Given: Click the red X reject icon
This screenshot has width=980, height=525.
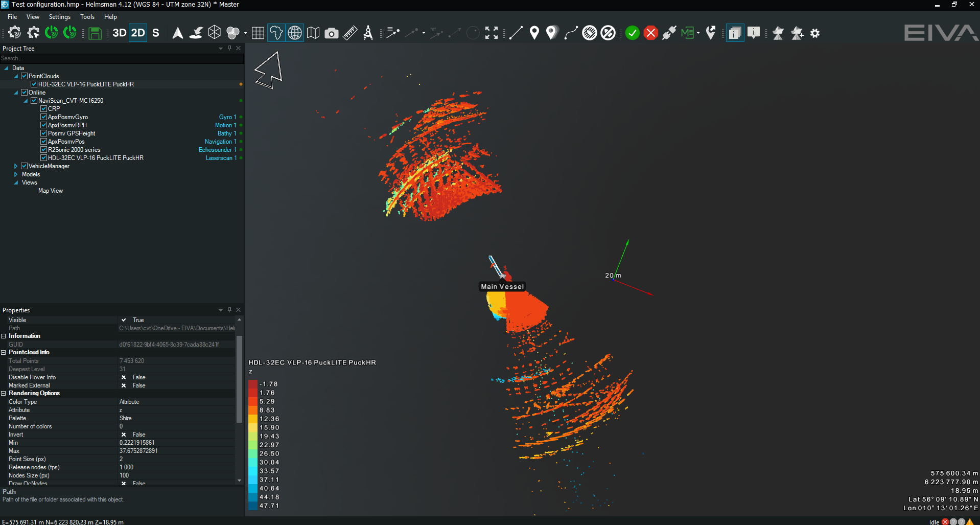Looking at the screenshot, I should (651, 33).
